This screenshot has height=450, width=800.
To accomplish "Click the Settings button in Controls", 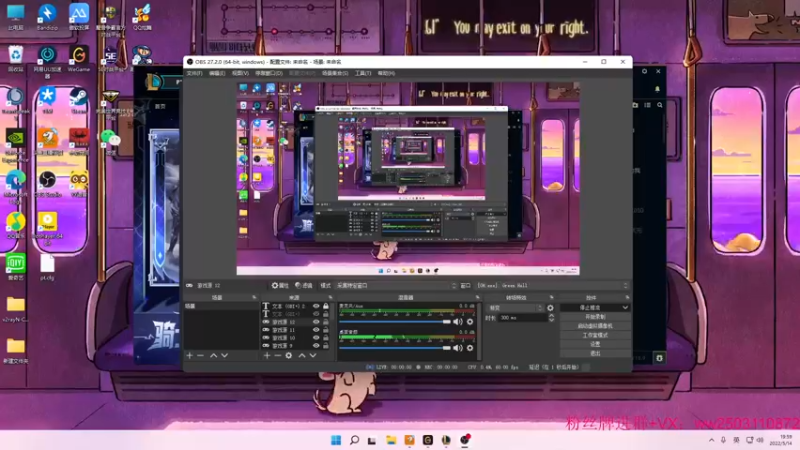I will click(595, 344).
